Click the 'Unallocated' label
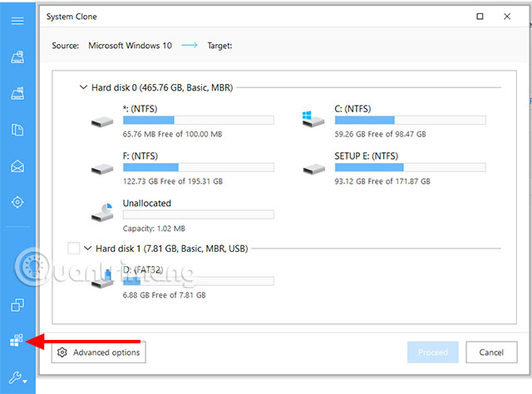The image size is (532, 394). click(x=147, y=203)
